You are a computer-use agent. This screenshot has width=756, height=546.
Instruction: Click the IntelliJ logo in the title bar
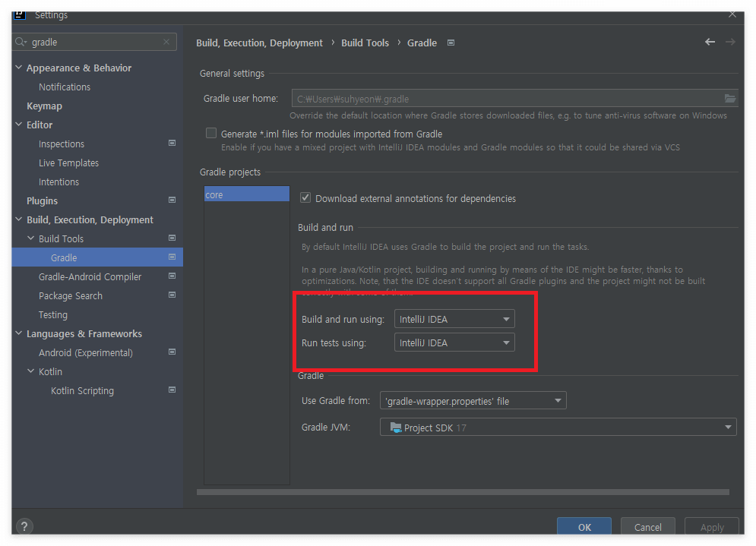19,15
